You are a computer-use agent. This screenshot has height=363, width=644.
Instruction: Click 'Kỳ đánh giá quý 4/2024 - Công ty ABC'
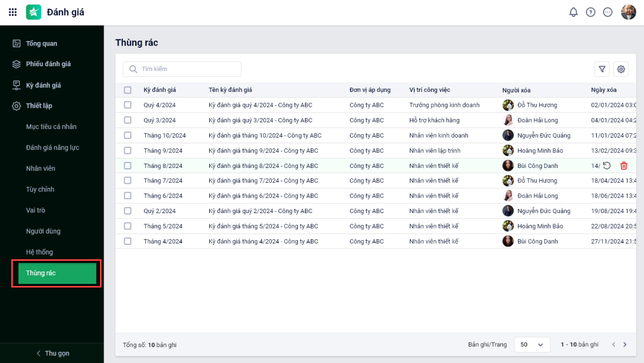point(260,105)
